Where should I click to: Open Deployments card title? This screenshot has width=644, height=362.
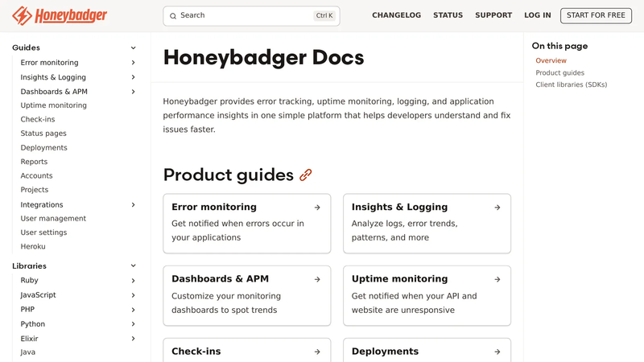pos(385,352)
